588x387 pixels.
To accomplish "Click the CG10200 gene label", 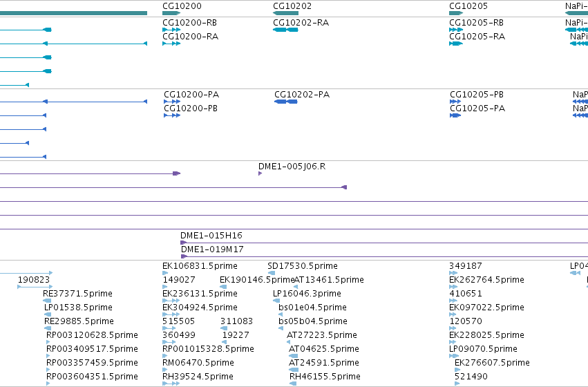I will [182, 6].
